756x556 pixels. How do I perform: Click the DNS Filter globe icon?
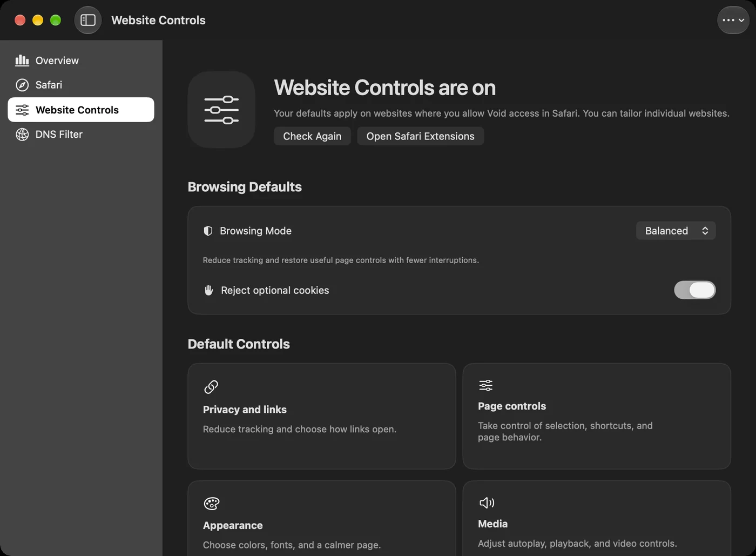22,134
